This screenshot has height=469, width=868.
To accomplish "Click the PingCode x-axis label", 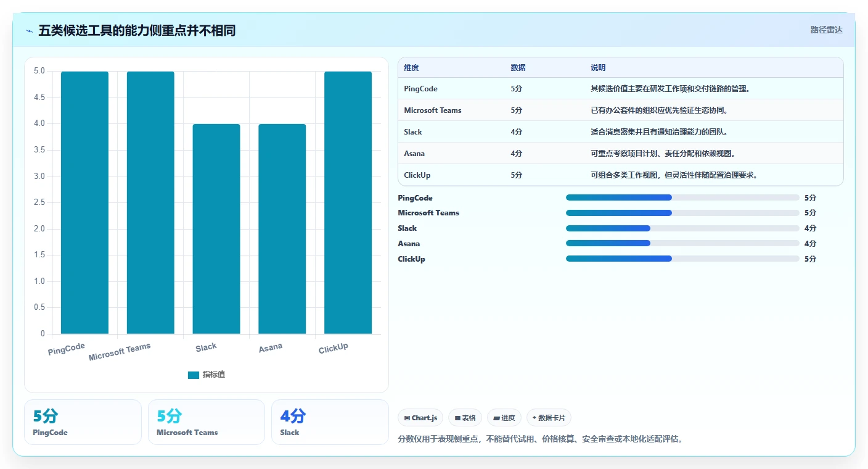I will pyautogui.click(x=67, y=349).
